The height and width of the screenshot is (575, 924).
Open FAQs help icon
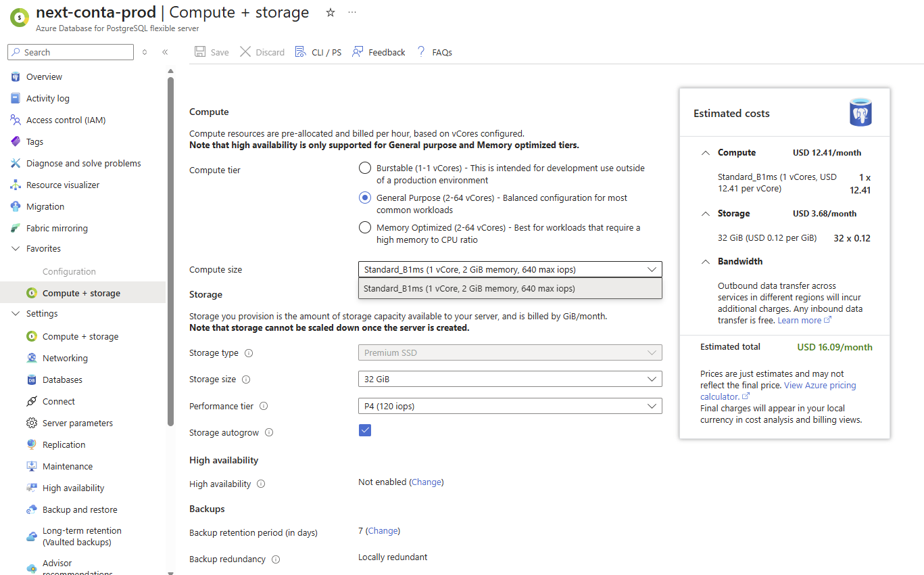pos(421,52)
